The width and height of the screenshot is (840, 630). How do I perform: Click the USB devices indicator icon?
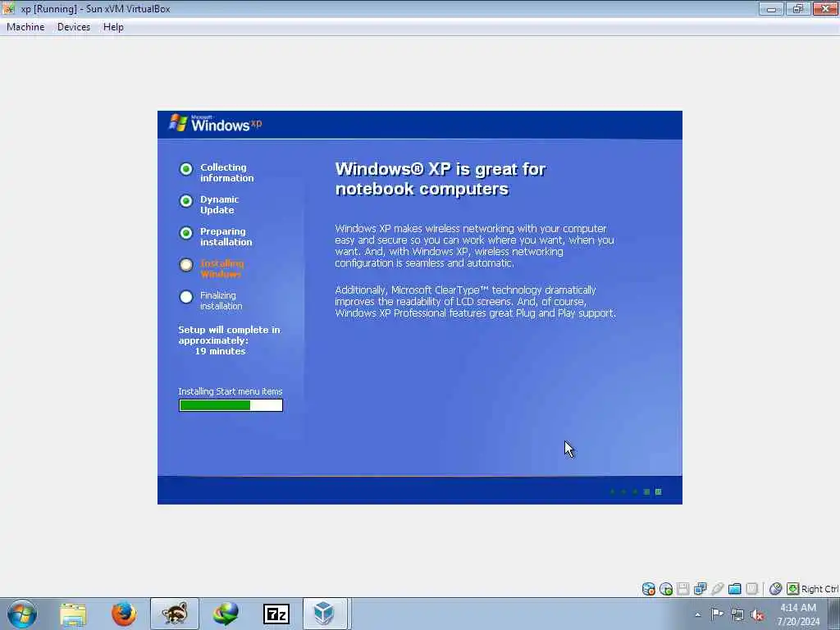[x=717, y=589]
